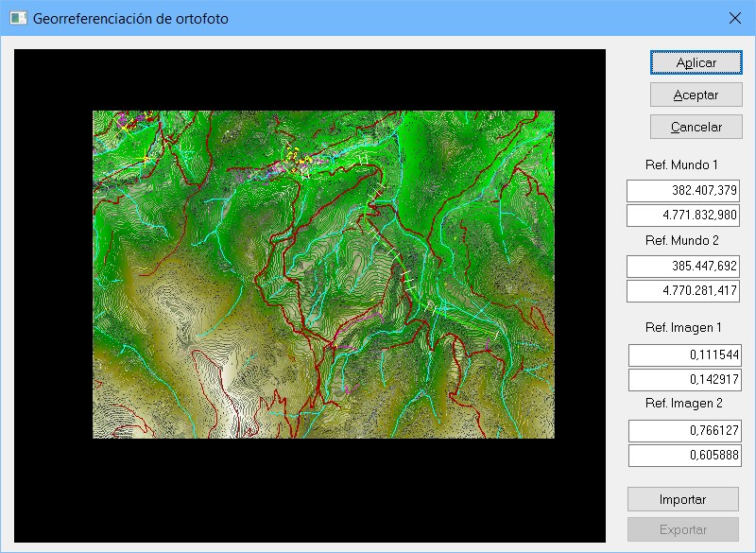Viewport: 756px width, 553px height.
Task: Focus the 4.771.832,980 world coordinate field
Action: point(683,215)
